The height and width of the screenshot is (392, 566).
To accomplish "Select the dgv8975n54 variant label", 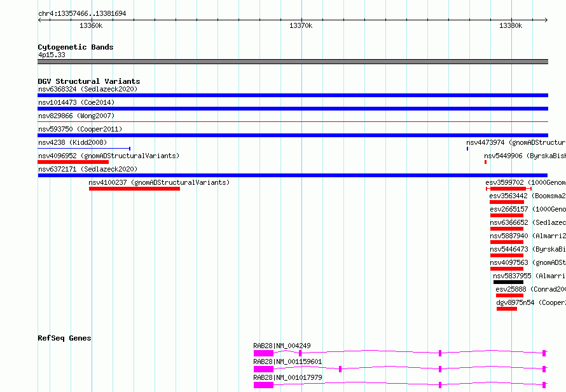I will coord(531,302).
